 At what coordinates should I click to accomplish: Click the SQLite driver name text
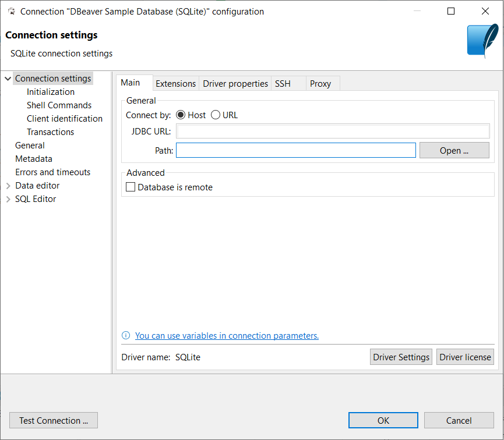188,357
